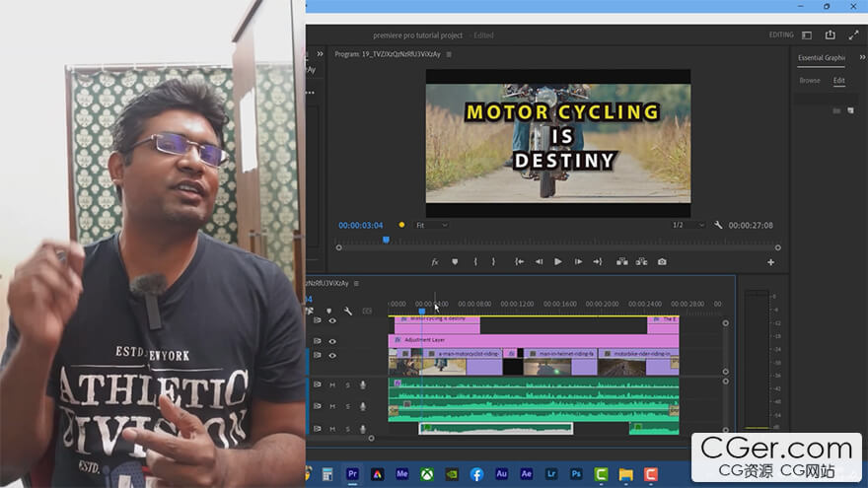Select the white-outlined audio clip
The width and height of the screenshot is (868, 488).
(495, 428)
